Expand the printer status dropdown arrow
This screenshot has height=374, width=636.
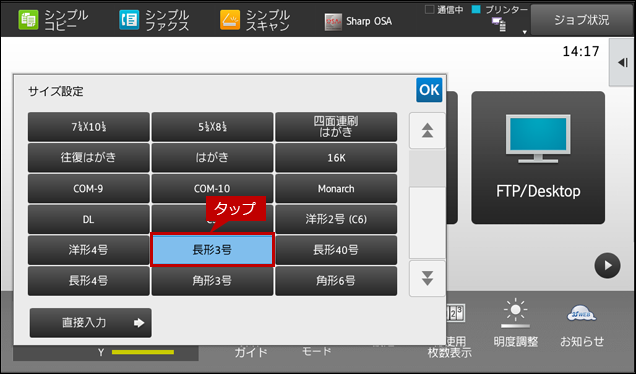(524, 32)
